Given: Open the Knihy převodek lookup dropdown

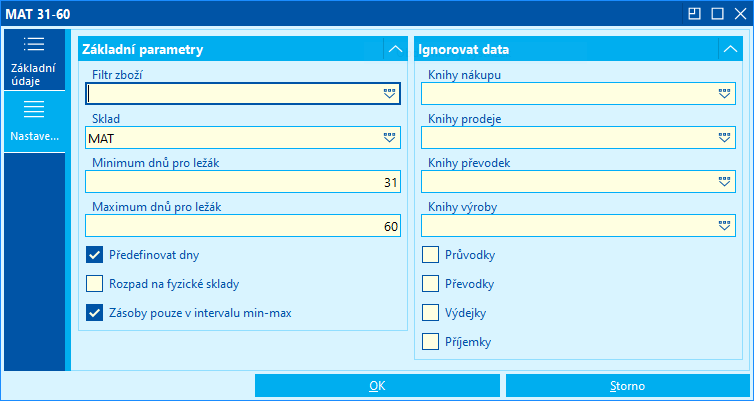Looking at the screenshot, I should [725, 181].
